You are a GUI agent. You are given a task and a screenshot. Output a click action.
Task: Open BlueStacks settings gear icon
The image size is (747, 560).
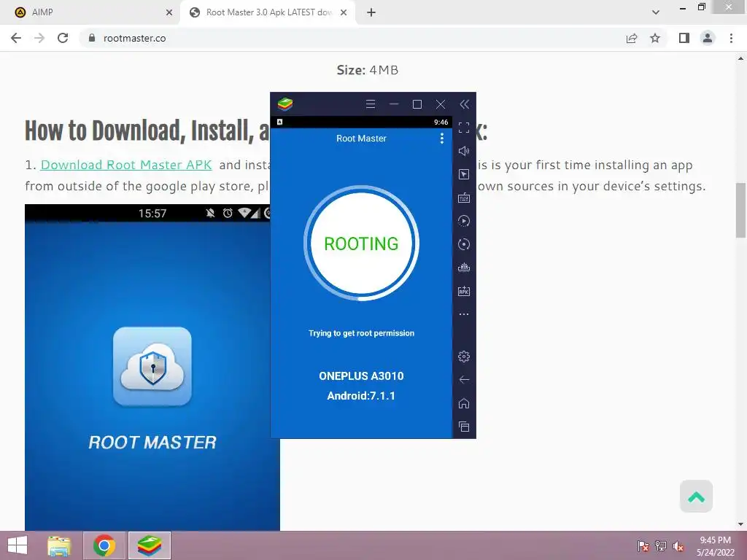coord(463,356)
